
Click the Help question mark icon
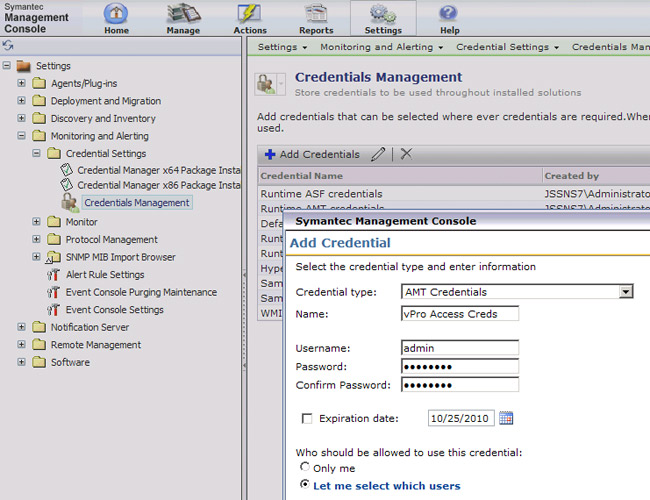tap(449, 14)
